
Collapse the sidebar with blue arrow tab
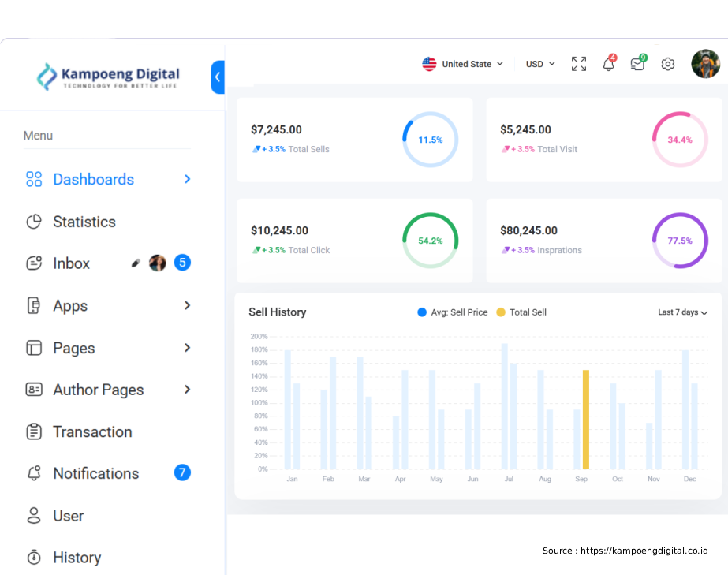pos(218,77)
